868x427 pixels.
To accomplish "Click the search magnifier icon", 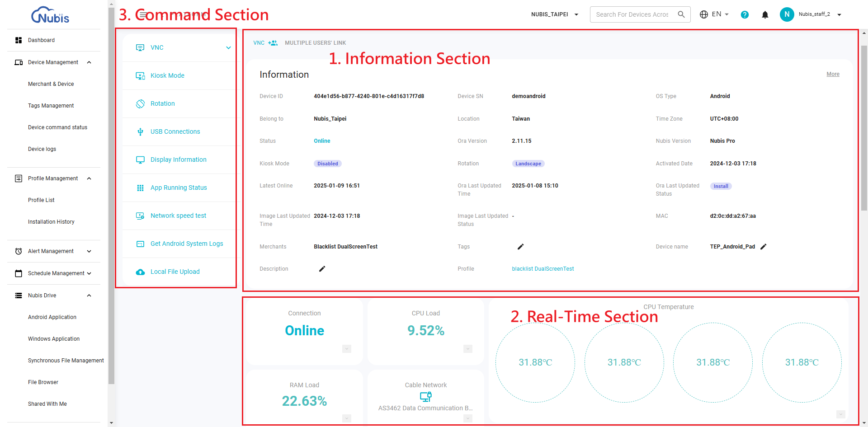I will tap(681, 14).
